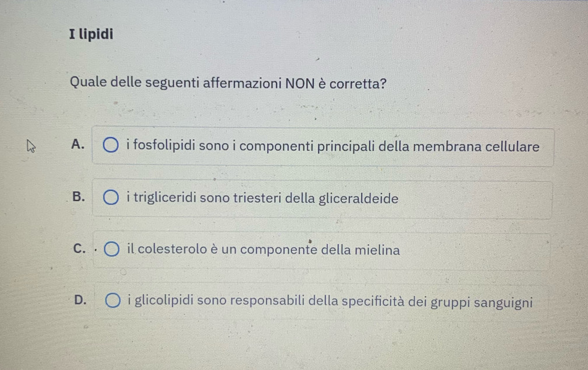Choose radio button for answer C
588x370 pixels.
coord(111,251)
